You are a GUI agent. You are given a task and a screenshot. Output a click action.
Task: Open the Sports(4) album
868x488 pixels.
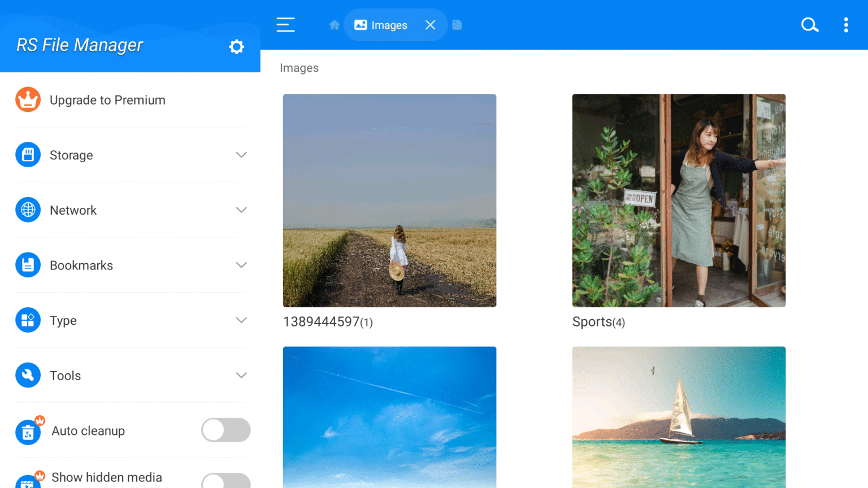pyautogui.click(x=678, y=200)
